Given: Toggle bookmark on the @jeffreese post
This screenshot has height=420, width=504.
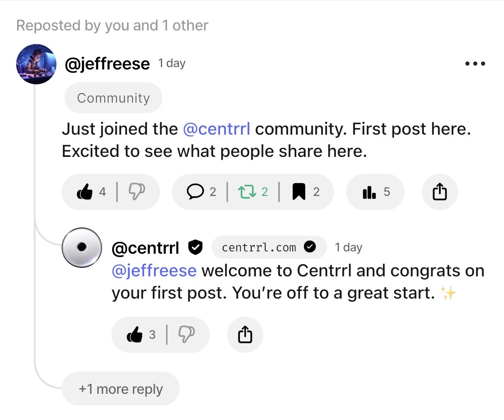Looking at the screenshot, I should pos(299,192).
